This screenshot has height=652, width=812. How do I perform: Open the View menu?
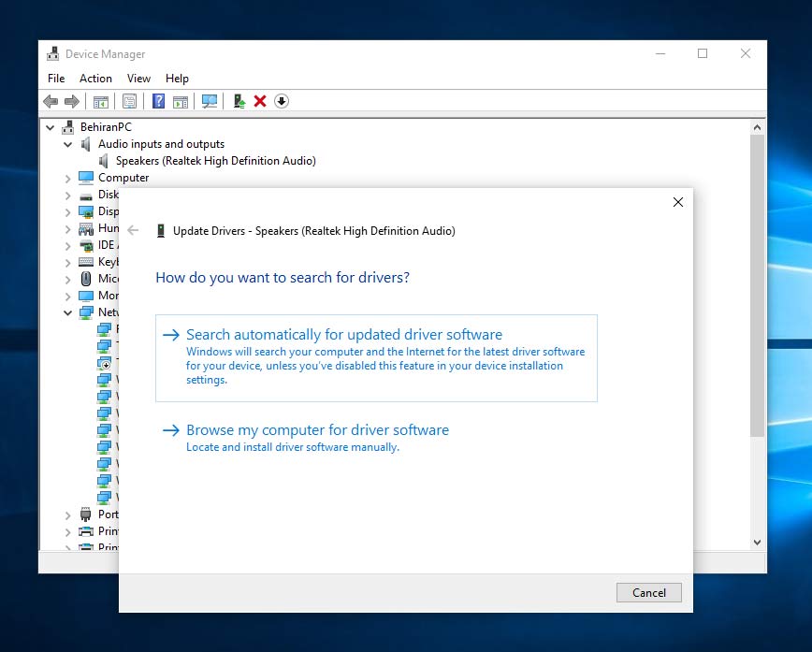click(x=138, y=79)
